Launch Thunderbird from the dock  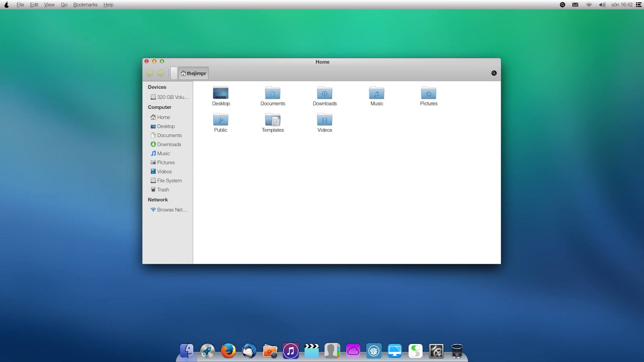[249, 351]
